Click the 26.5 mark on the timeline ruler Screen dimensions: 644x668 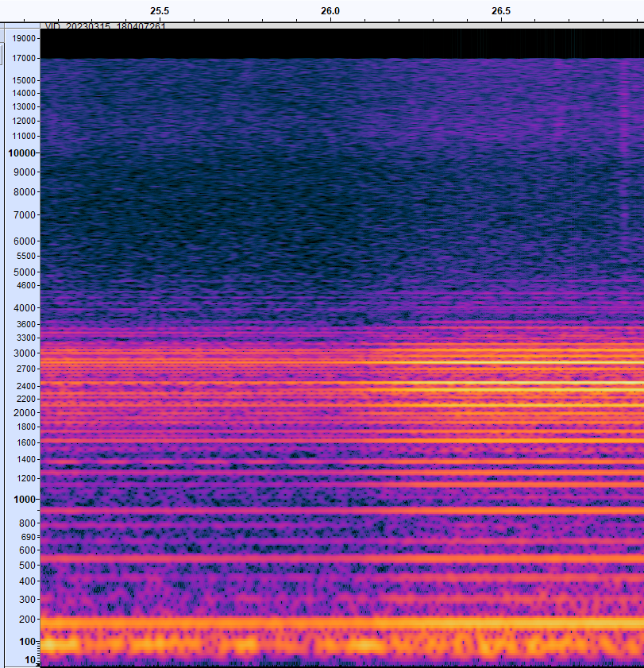(x=501, y=11)
